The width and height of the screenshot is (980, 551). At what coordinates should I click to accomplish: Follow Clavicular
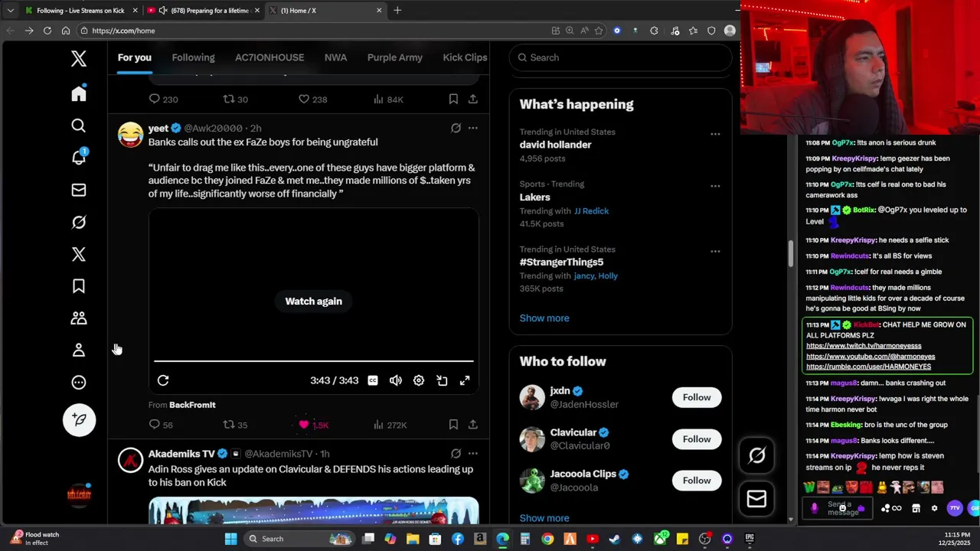[697, 439]
